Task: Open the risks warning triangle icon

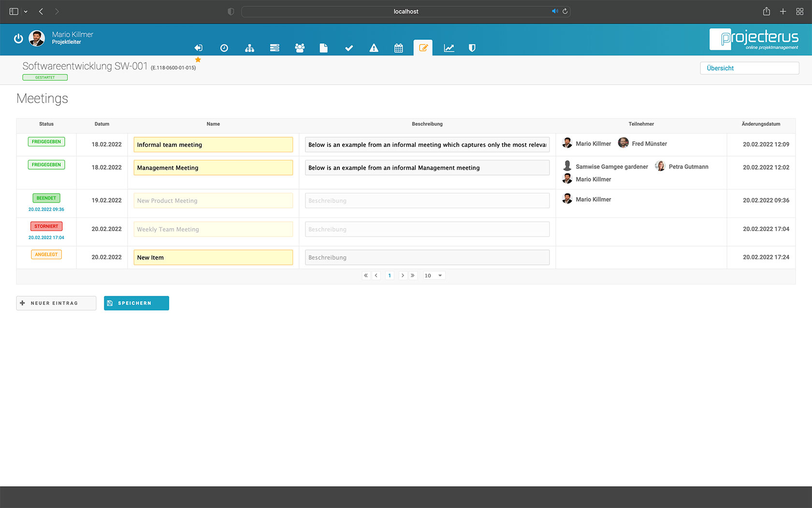Action: (x=374, y=48)
